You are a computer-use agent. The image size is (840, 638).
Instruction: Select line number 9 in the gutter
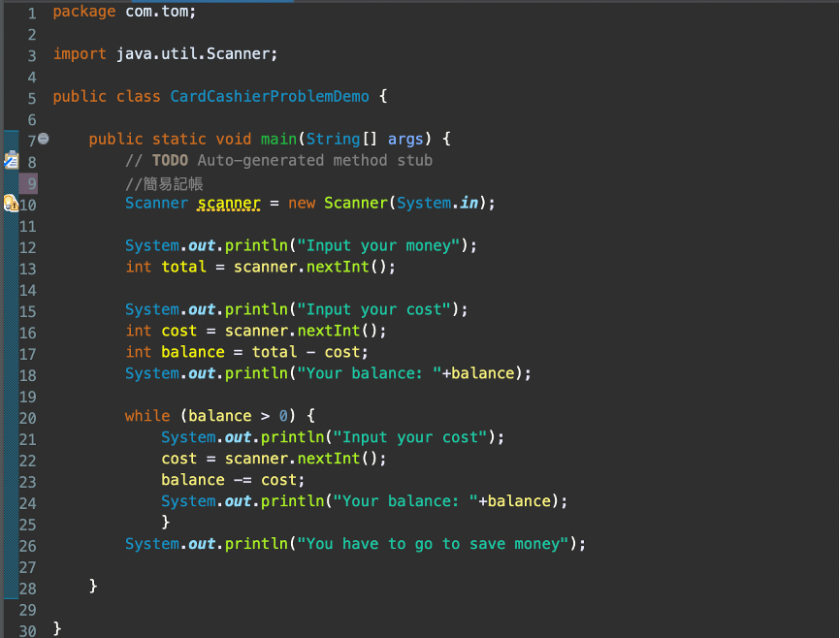coord(32,183)
